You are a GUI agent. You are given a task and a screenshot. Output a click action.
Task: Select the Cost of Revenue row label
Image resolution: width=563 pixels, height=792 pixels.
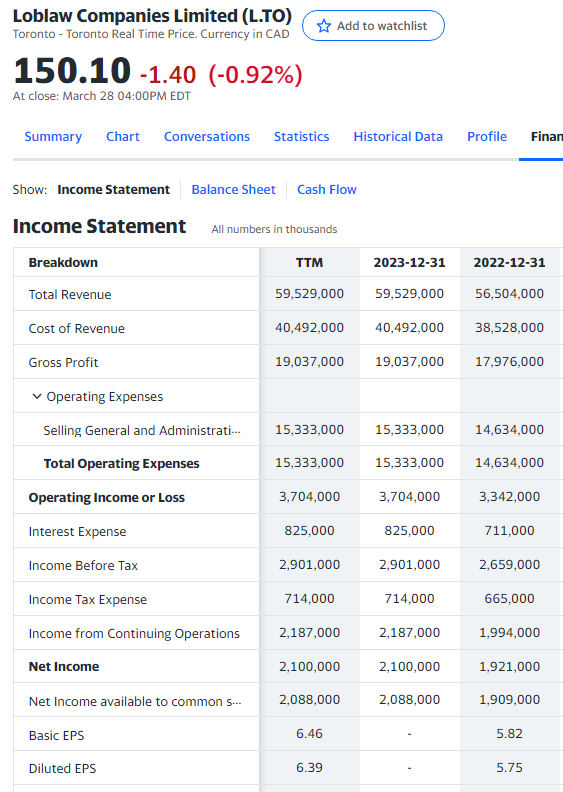click(76, 328)
